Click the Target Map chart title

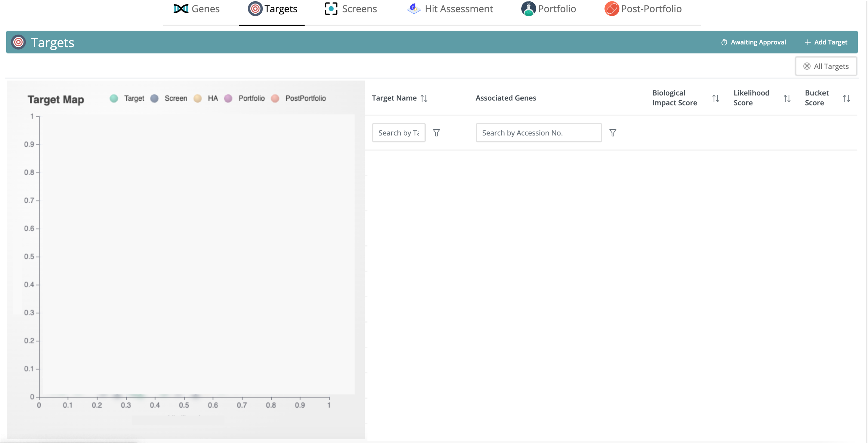click(56, 99)
